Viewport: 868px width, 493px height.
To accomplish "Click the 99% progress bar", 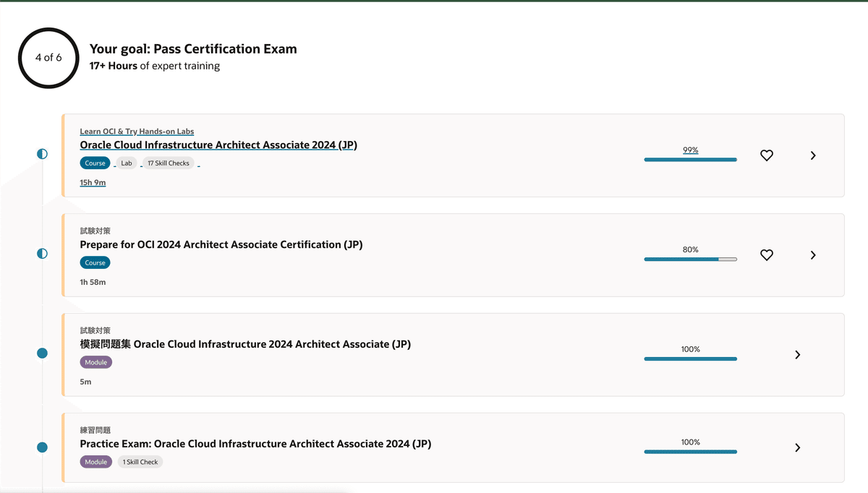I will click(690, 159).
